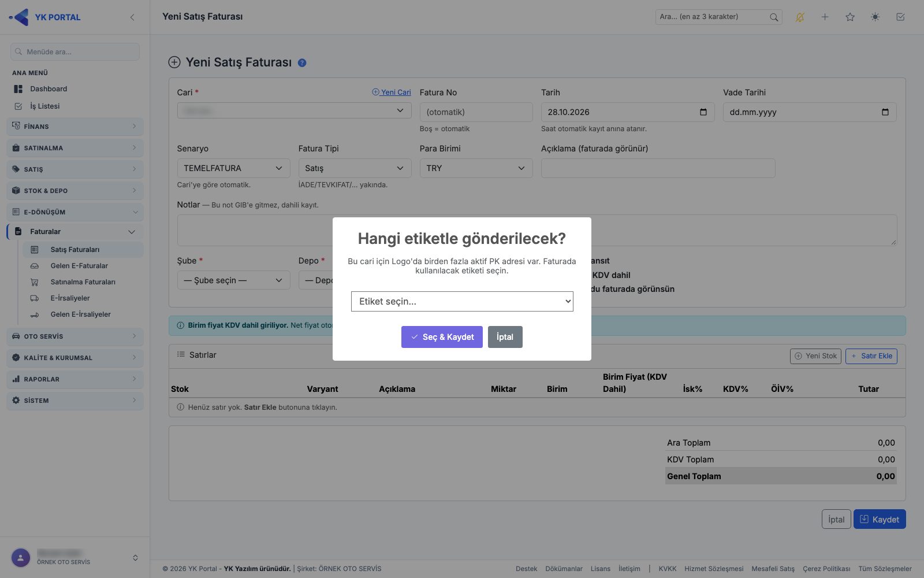This screenshot has height=578, width=924.
Task: Open the Şube seçin dropdown
Action: pyautogui.click(x=233, y=280)
